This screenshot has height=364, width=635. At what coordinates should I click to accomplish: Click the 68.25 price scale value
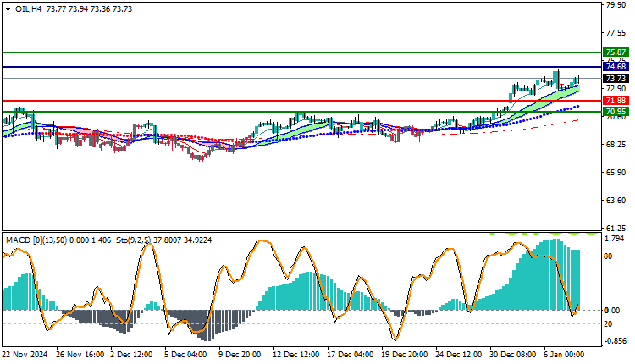click(x=616, y=145)
